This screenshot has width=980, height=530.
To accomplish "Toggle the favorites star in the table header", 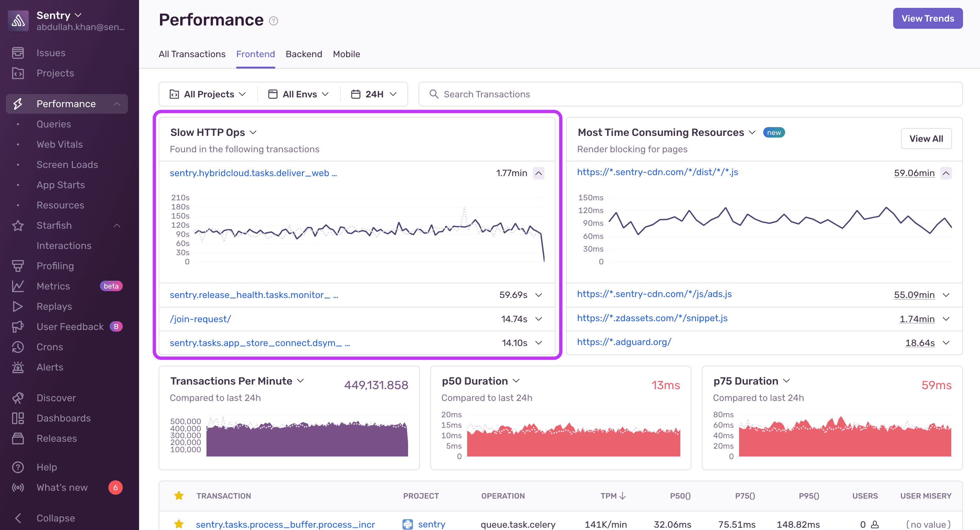I will [179, 496].
